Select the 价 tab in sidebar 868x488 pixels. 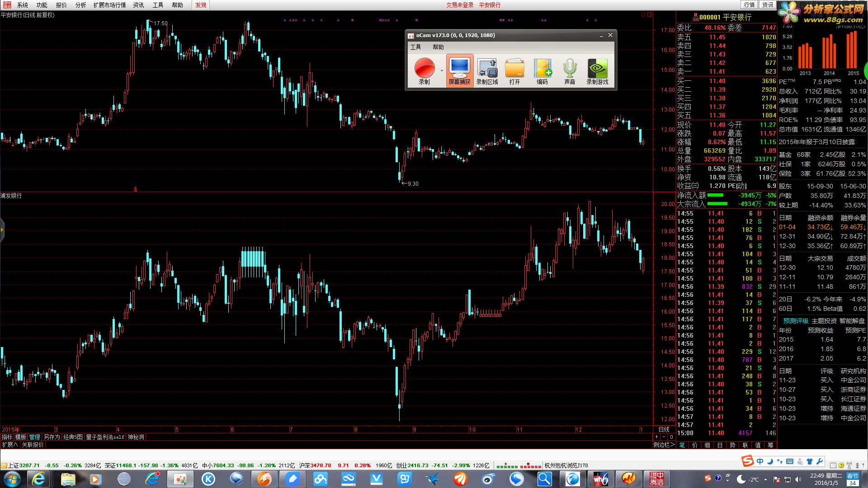click(x=694, y=445)
